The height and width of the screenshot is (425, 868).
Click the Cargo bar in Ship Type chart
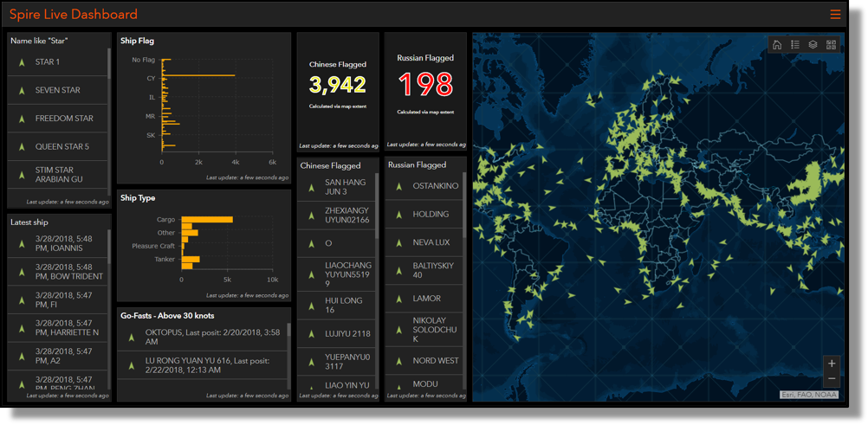pyautogui.click(x=207, y=220)
